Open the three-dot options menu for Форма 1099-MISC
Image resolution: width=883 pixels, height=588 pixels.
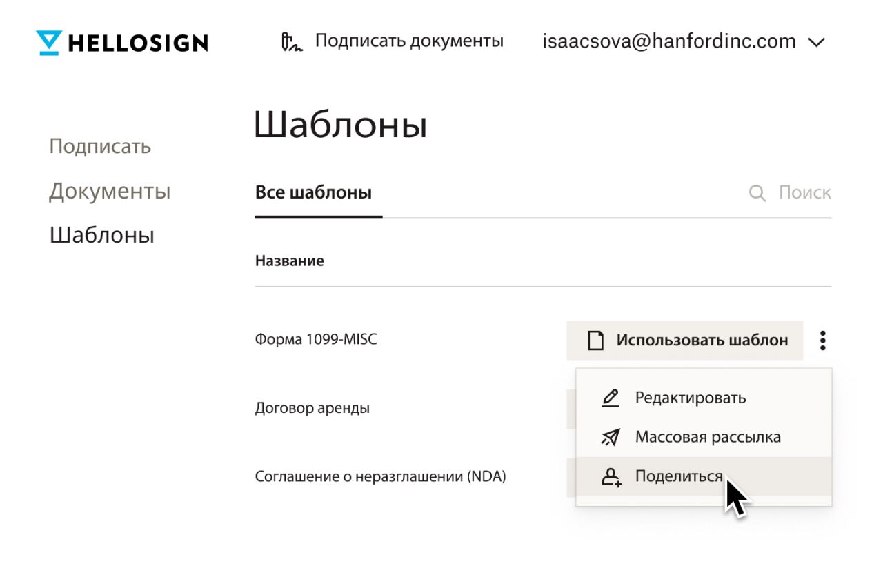tap(822, 339)
